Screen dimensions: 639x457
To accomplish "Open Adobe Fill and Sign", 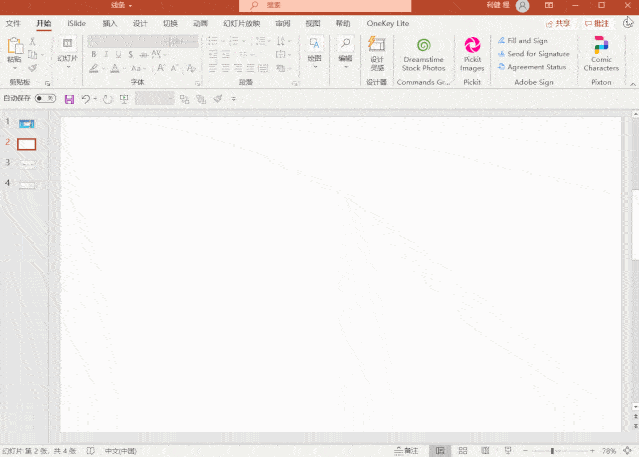I will click(526, 41).
